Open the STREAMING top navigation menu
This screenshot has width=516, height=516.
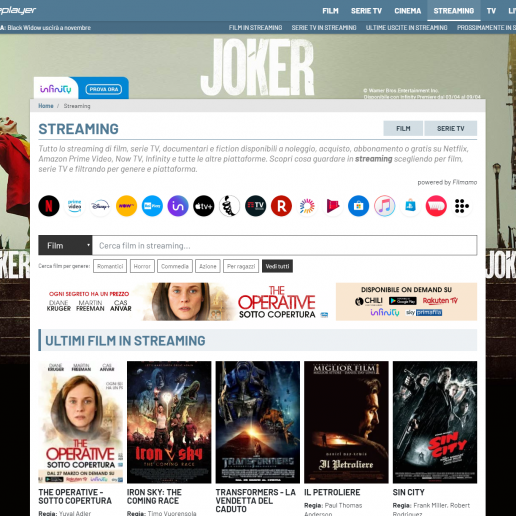(x=454, y=11)
